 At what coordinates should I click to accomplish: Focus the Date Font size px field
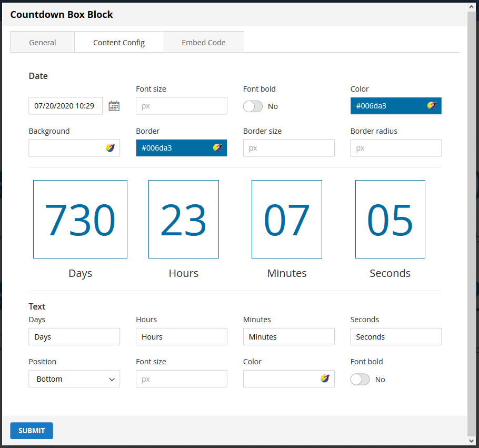(181, 106)
